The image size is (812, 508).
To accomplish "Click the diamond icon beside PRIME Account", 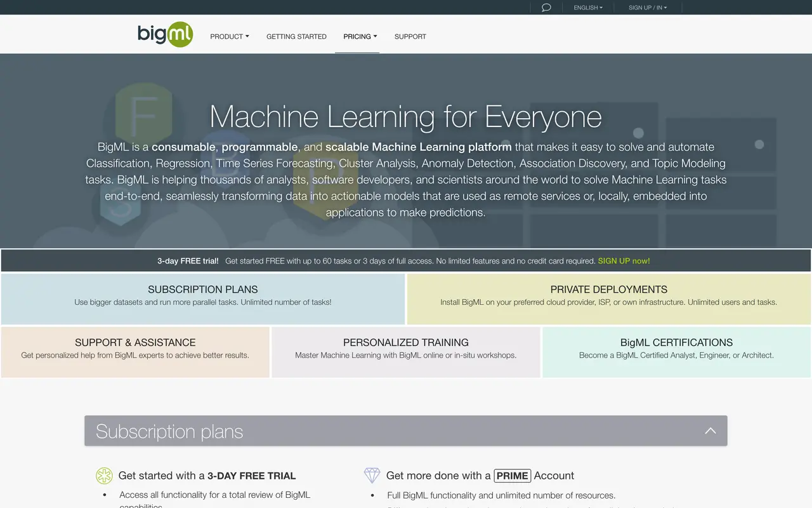I will 372,475.
